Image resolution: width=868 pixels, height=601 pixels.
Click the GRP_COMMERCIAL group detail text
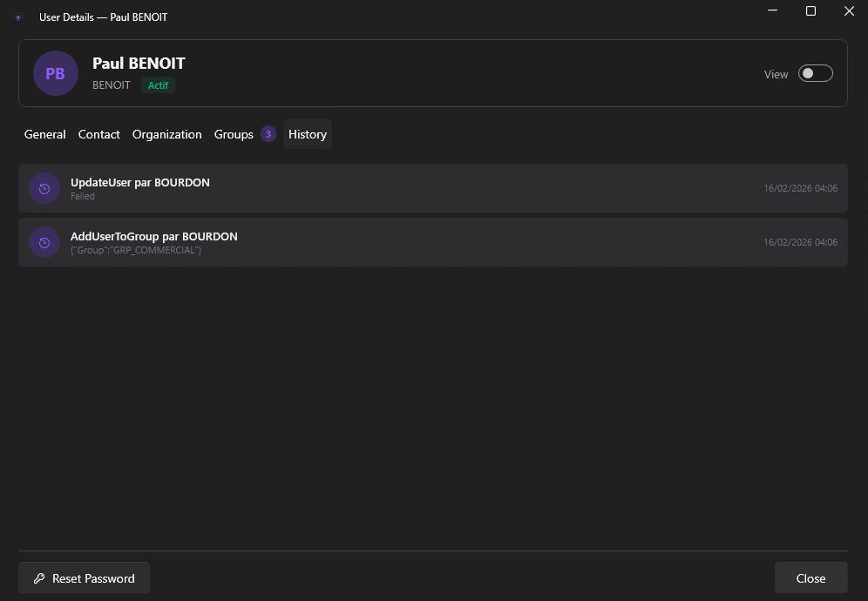coord(136,250)
